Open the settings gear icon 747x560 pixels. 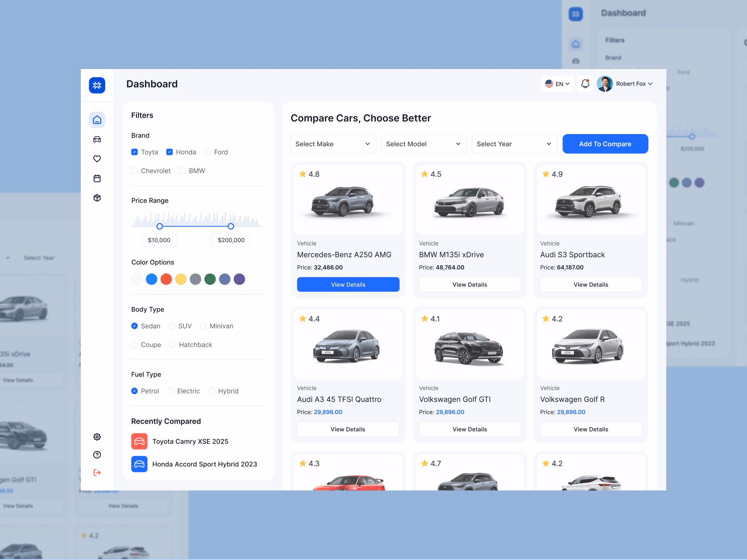(97, 437)
